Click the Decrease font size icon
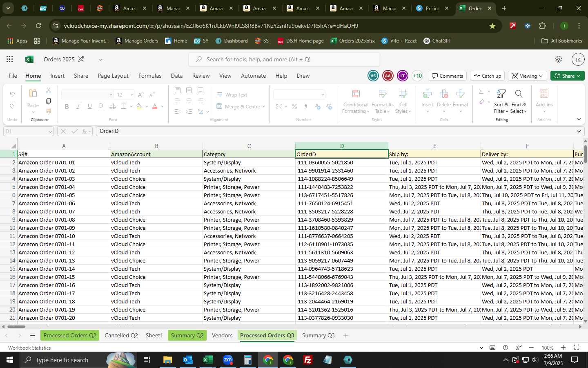Screen dimensions: 588x368 152,94
